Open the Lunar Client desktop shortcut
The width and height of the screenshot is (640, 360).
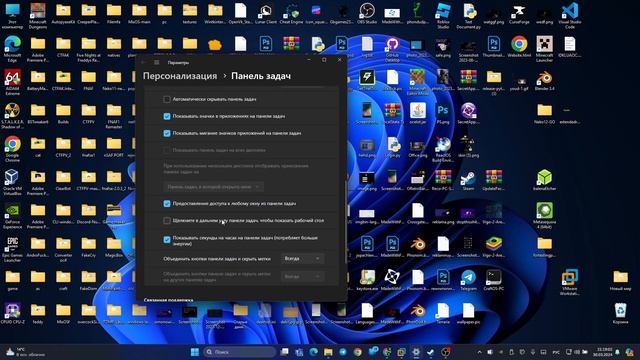pos(266,14)
